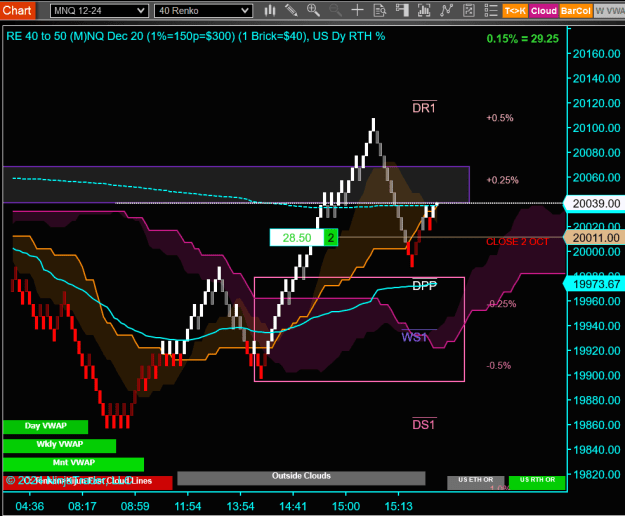This screenshot has height=516, width=625.
Task: Click the US RTH OR button
Action: click(537, 482)
